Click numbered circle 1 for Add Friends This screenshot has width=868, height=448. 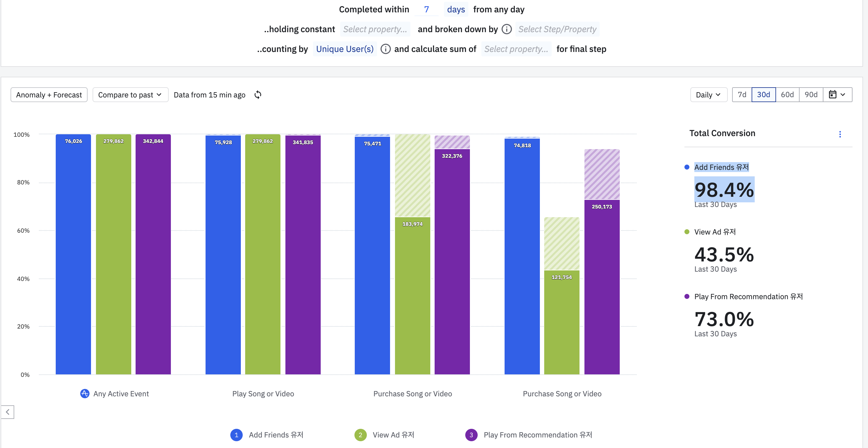(236, 435)
